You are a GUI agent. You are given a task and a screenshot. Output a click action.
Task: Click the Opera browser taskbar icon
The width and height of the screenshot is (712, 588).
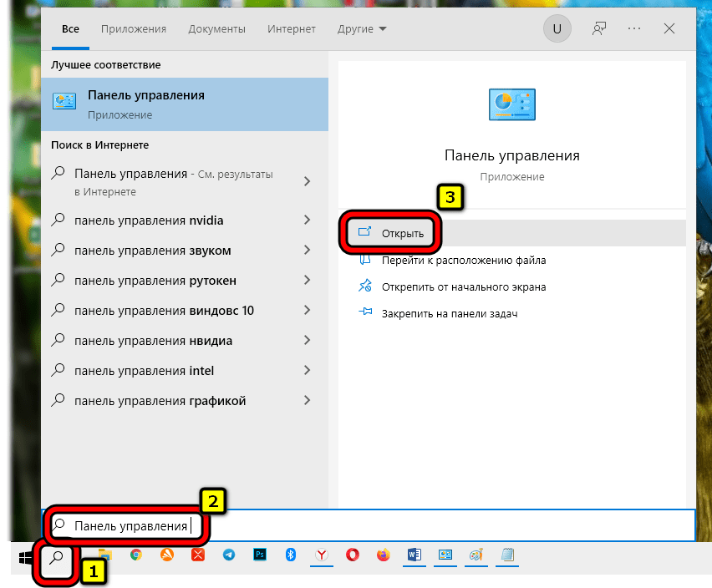[353, 555]
